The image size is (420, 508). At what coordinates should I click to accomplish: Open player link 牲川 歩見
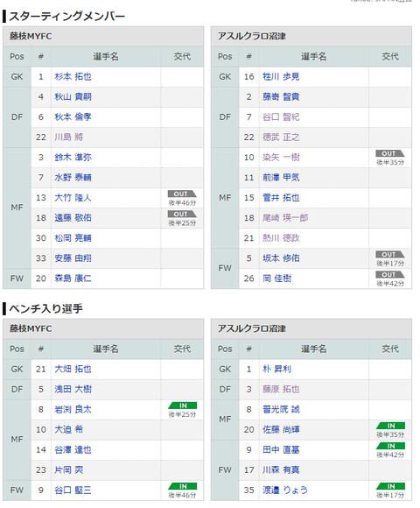click(281, 77)
